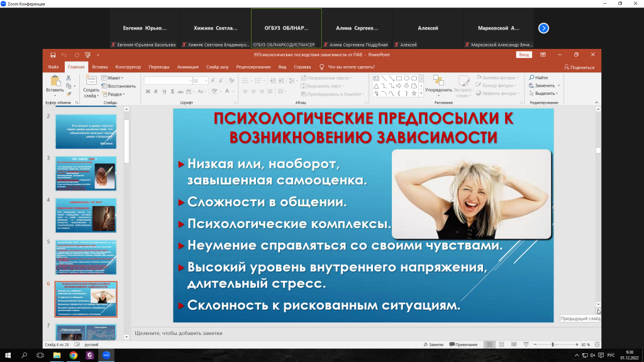Start slideshow from the status bar icon
The image size is (644, 362).
(x=526, y=345)
